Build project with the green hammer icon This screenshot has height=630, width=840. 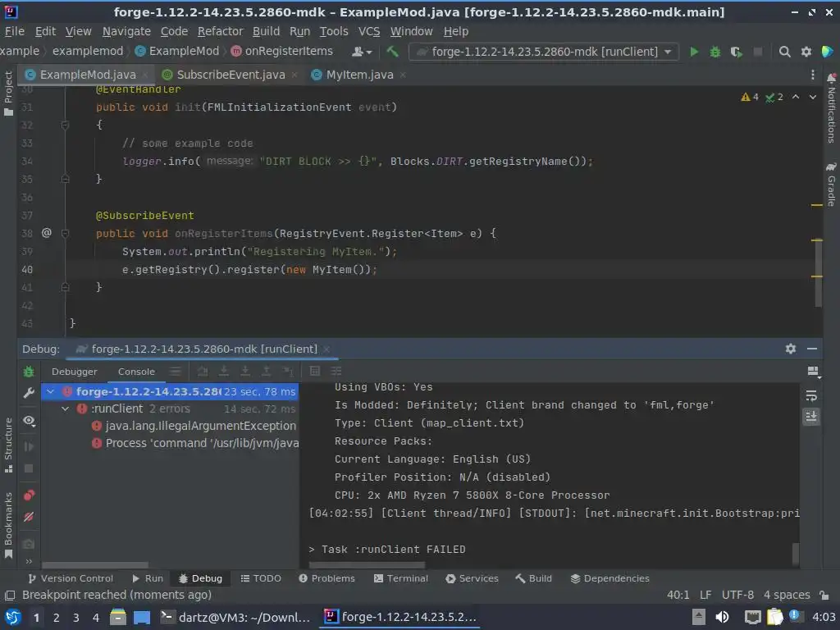pyautogui.click(x=392, y=52)
